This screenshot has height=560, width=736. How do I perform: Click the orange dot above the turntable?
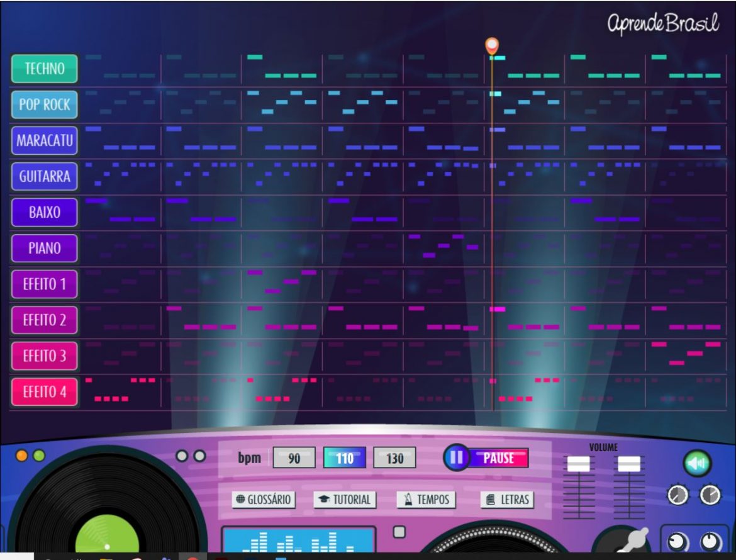21,456
